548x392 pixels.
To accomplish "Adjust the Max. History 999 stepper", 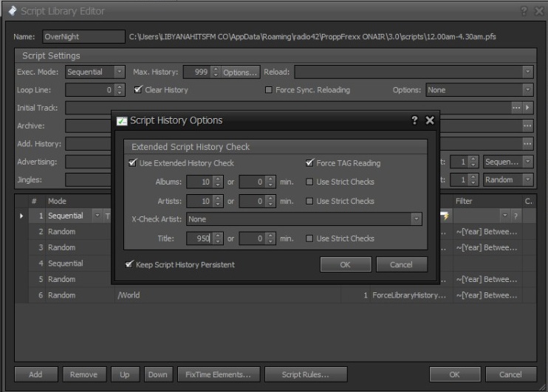I will tap(216, 72).
